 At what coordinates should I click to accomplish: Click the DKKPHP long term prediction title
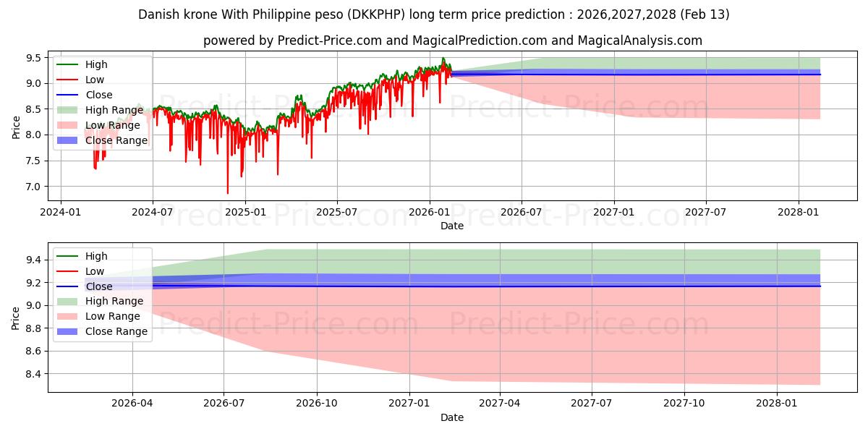coord(433,14)
